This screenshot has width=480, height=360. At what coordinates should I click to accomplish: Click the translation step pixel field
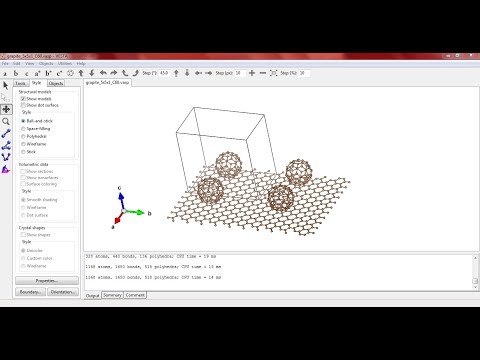tap(240, 73)
